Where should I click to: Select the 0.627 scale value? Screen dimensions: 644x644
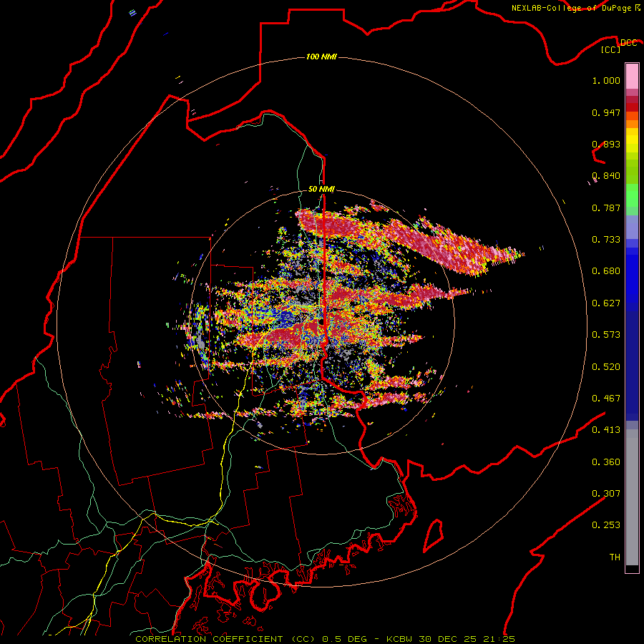(x=606, y=303)
